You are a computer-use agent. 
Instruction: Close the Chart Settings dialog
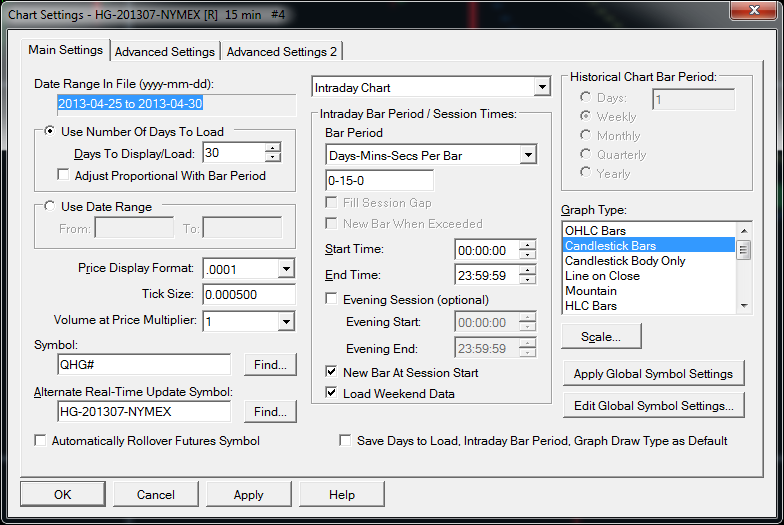(754, 10)
